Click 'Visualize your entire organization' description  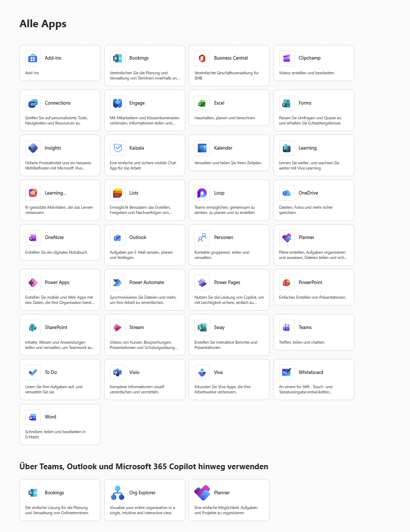(x=142, y=510)
